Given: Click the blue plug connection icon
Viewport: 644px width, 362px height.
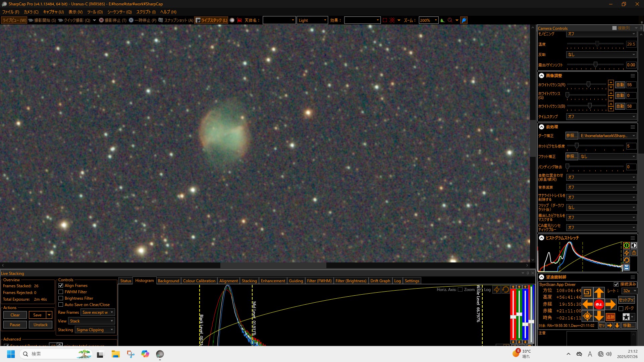Looking at the screenshot, I should click(464, 20).
